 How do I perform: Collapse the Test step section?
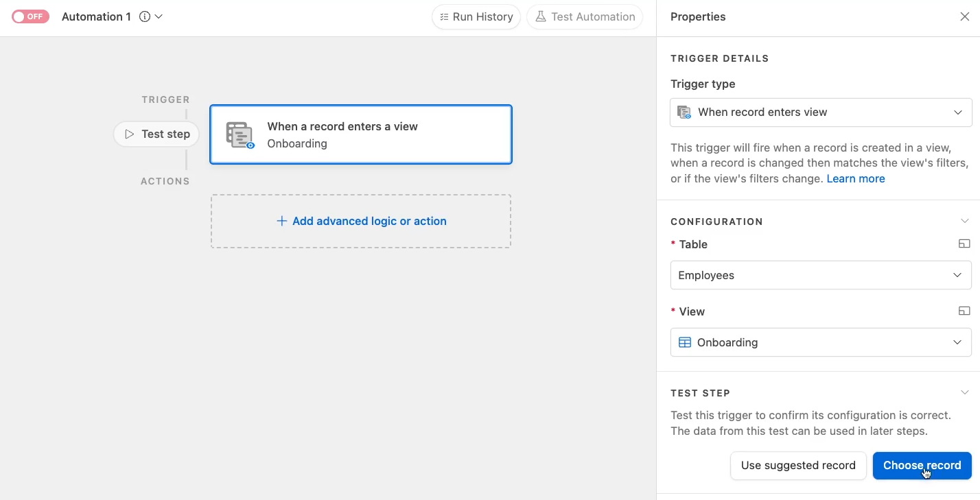[x=964, y=392]
